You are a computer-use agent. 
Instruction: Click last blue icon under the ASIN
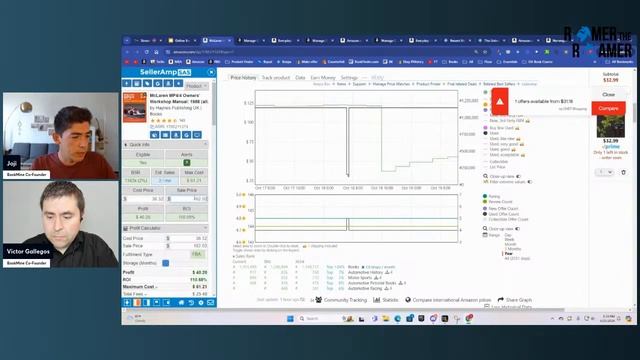point(197,135)
